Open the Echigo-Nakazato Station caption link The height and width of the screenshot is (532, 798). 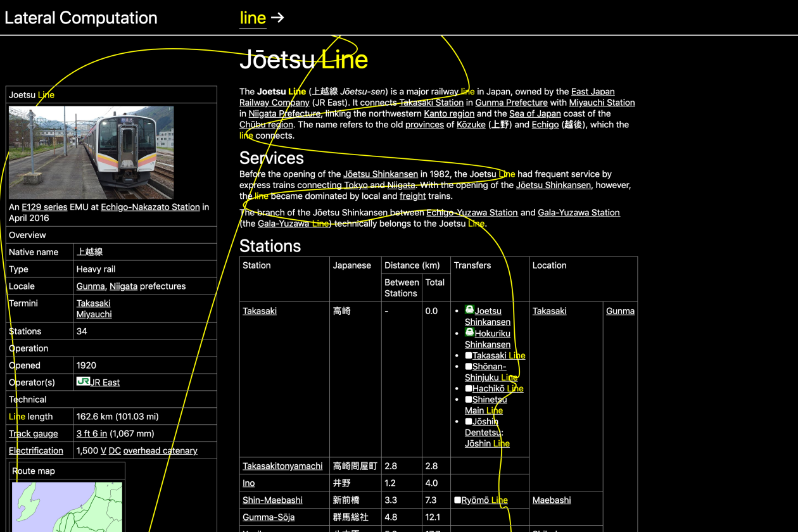click(150, 207)
